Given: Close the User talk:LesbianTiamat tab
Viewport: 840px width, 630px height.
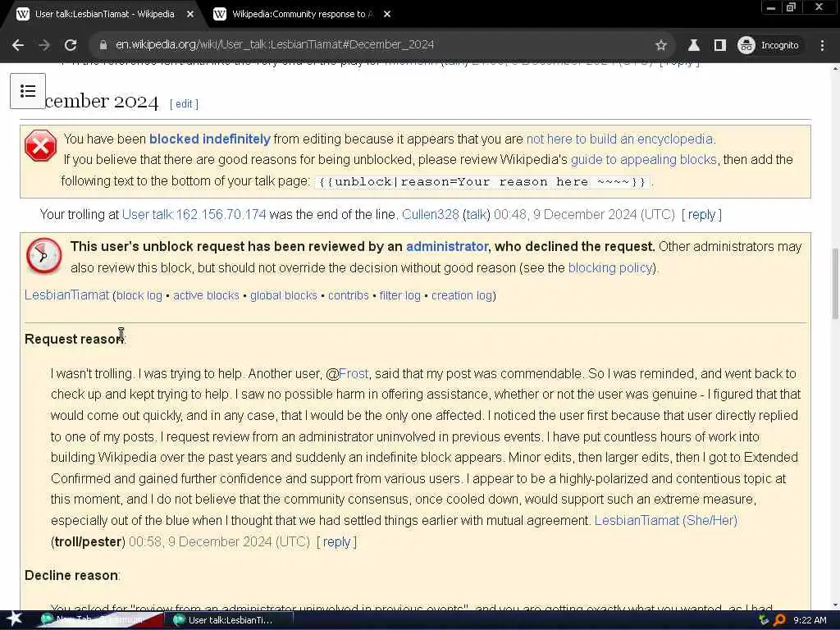Looking at the screenshot, I should [x=190, y=15].
